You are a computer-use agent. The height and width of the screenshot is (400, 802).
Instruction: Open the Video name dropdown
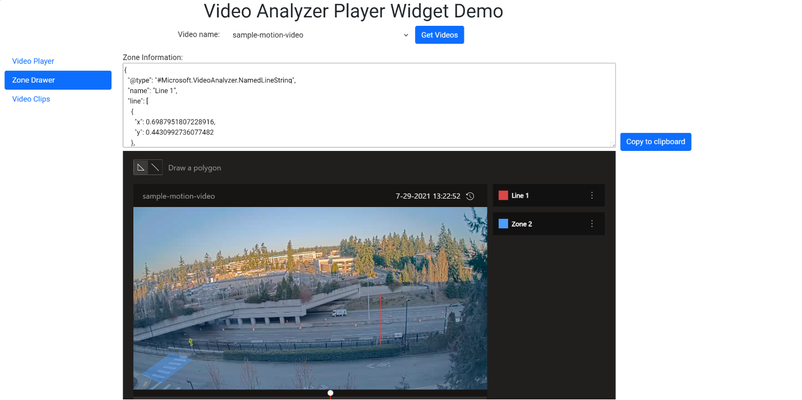[320, 35]
